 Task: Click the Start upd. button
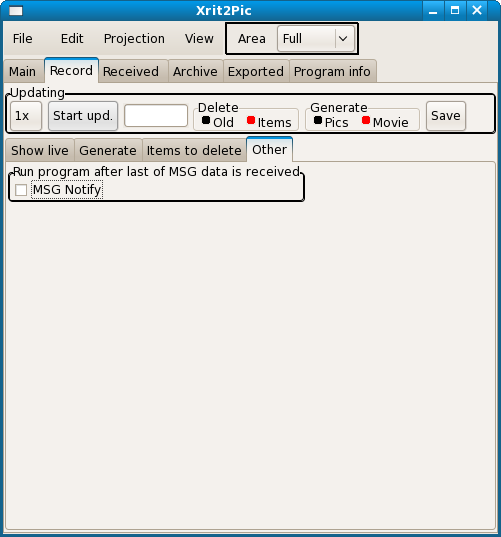(x=83, y=116)
